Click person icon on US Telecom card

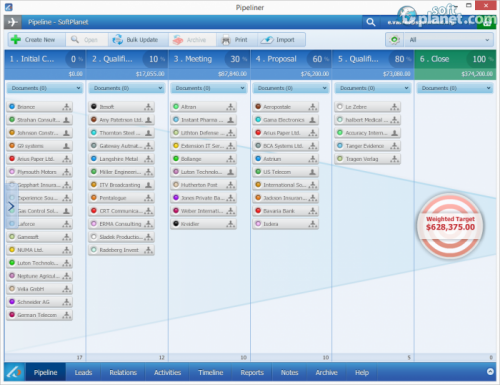[313, 172]
